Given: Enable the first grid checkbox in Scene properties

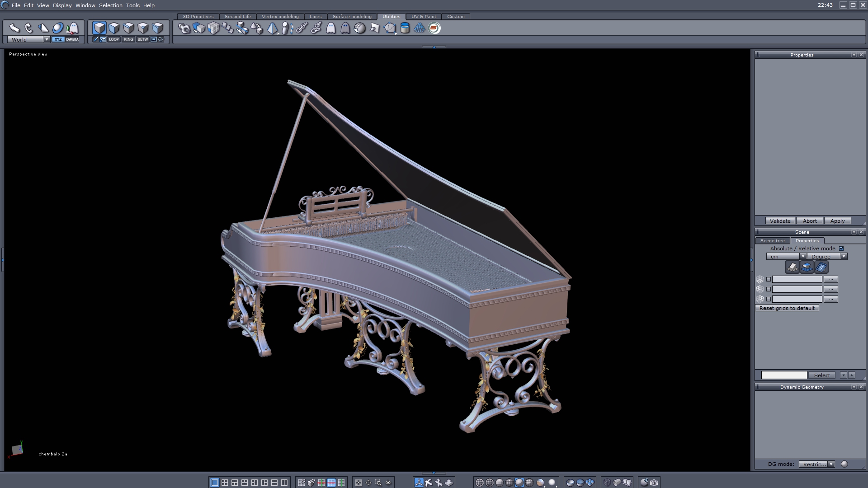Looking at the screenshot, I should point(769,279).
